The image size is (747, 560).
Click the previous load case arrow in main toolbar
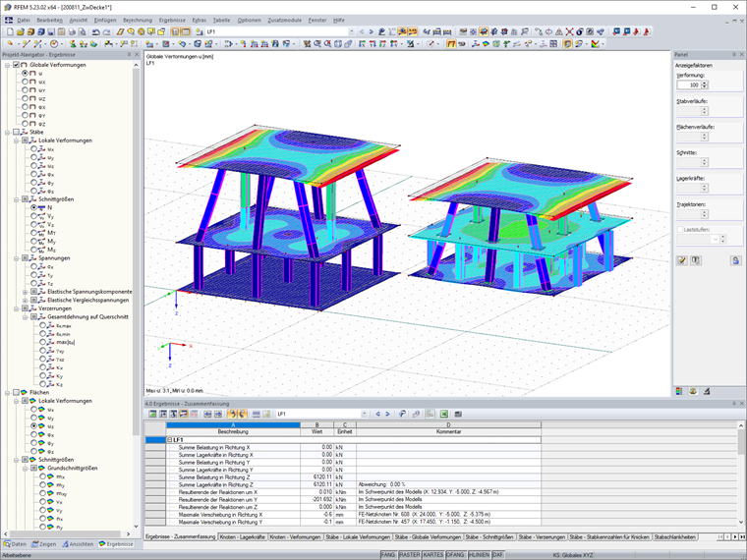(x=362, y=31)
